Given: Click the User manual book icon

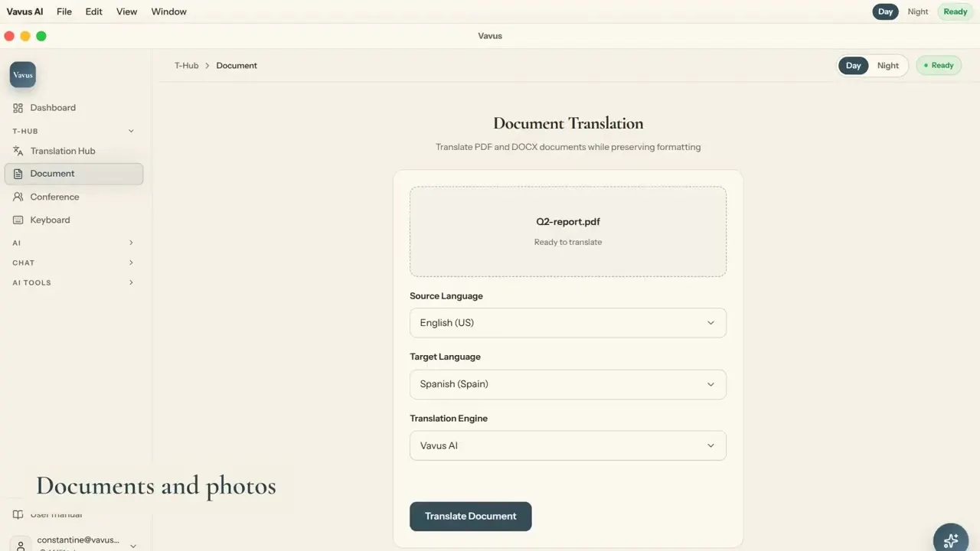Looking at the screenshot, I should 18,514.
